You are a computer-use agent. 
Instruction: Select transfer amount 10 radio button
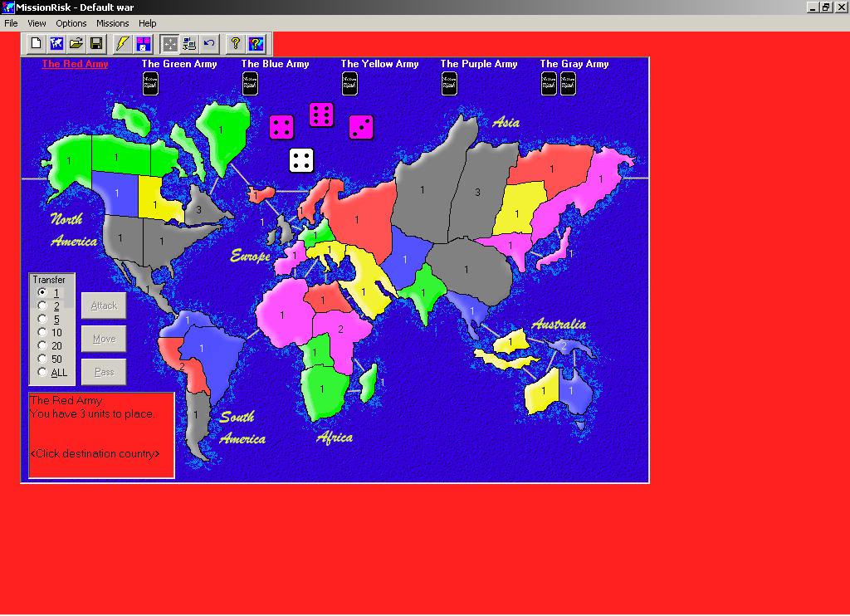click(x=43, y=333)
